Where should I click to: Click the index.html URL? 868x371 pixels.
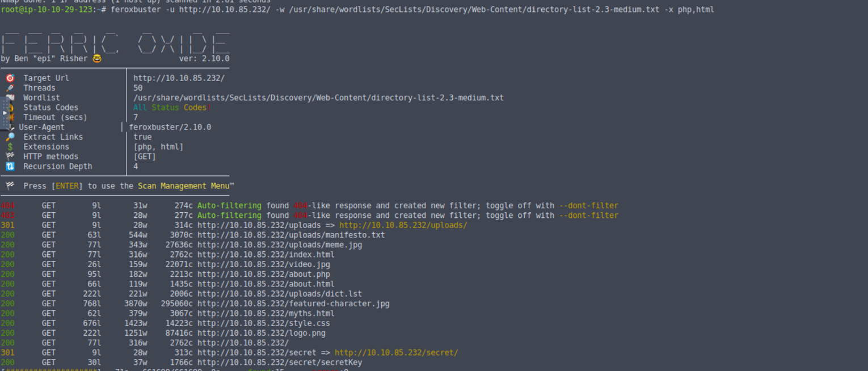click(266, 255)
